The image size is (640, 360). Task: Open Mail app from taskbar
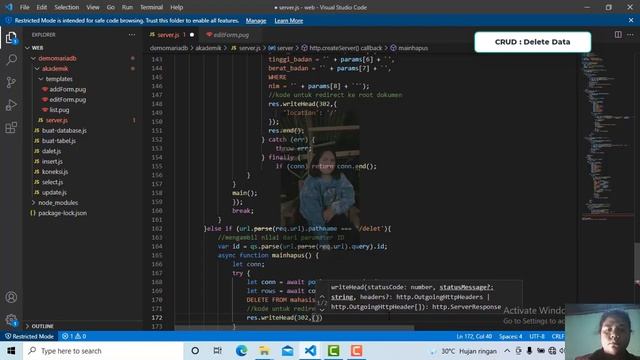point(287,351)
